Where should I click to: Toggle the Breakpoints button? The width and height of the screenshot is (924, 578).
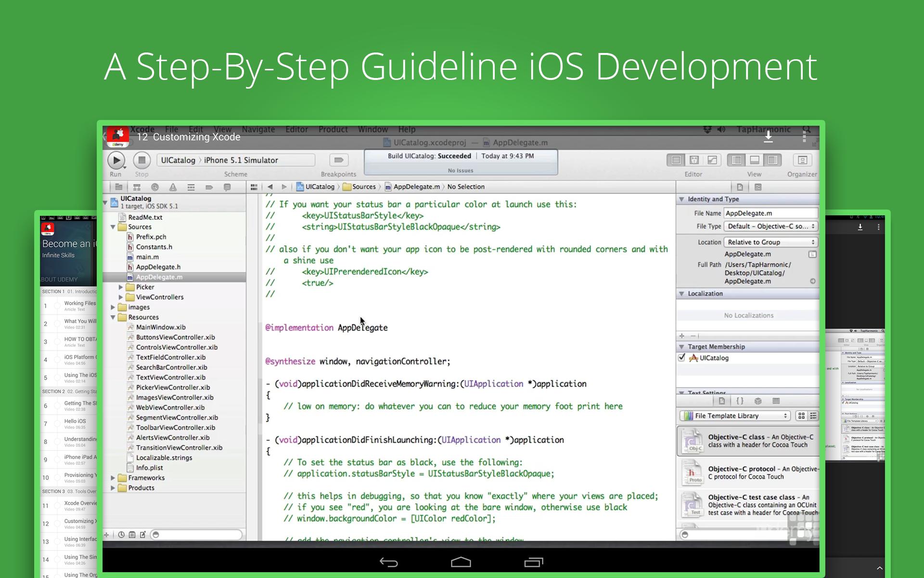pos(338,160)
